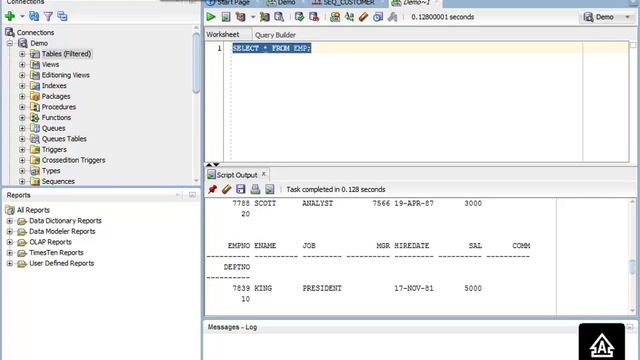The image size is (640, 360).
Task: Click the Save icon in Script Output
Action: [x=241, y=189]
